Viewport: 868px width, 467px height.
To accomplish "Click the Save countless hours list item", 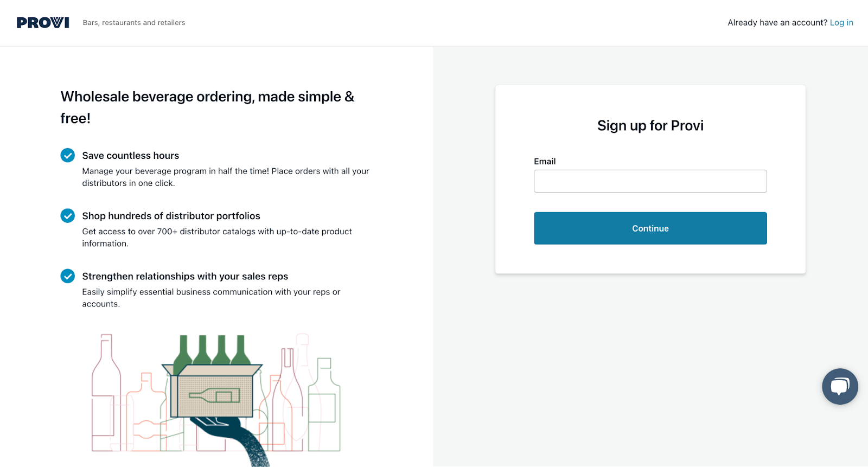I will point(130,155).
